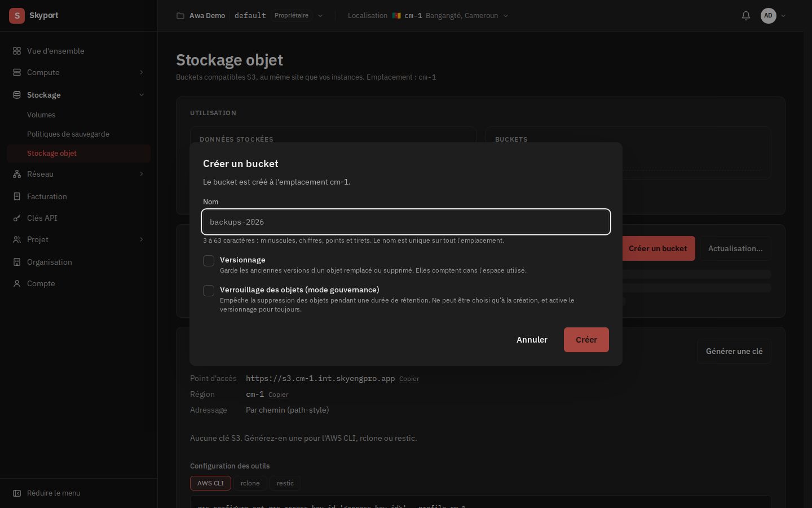Click the Réduire le menu icon

click(17, 493)
